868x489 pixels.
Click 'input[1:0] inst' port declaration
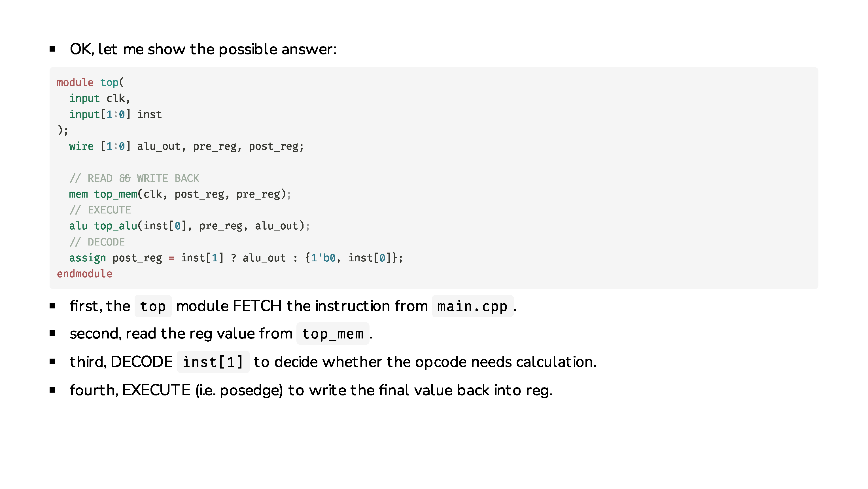point(116,114)
